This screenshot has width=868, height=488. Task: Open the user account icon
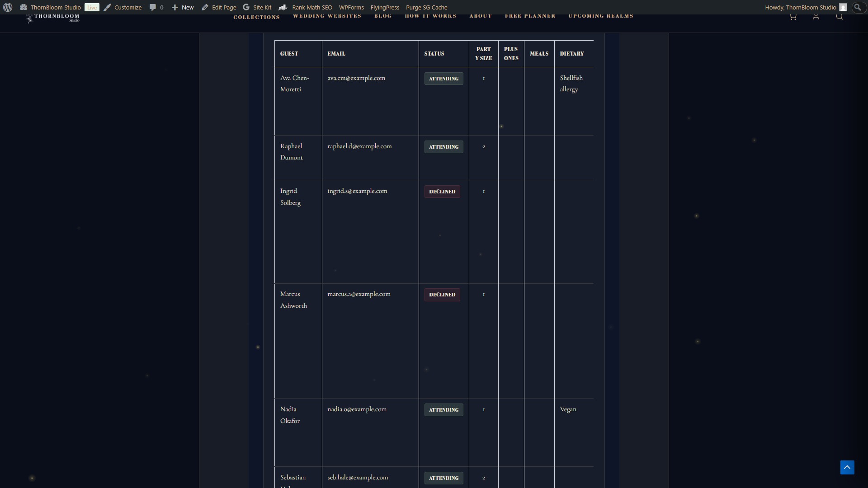(816, 17)
